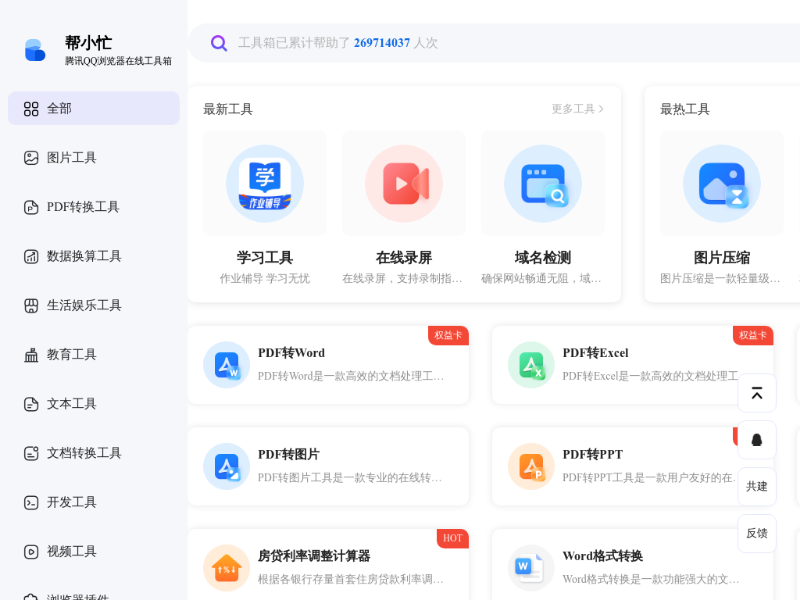Image resolution: width=800 pixels, height=600 pixels.
Task: Open the PDF转Word title link
Action: (291, 353)
